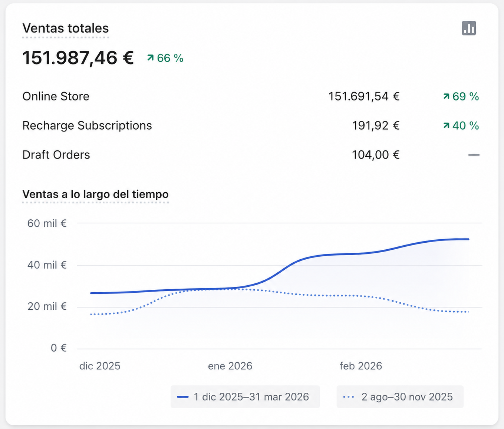Click the Online Store 69 % arrow

point(446,96)
